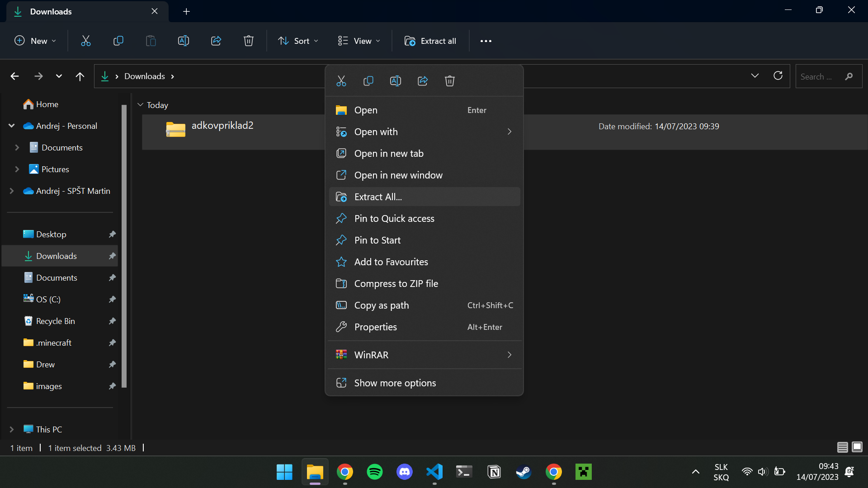Go back with the back arrow
Viewport: 868px width, 488px height.
(x=15, y=76)
